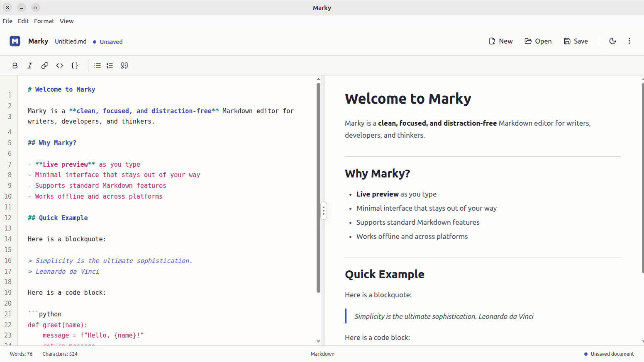644x362 pixels.
Task: Click the split pane divider handle
Action: 323,211
